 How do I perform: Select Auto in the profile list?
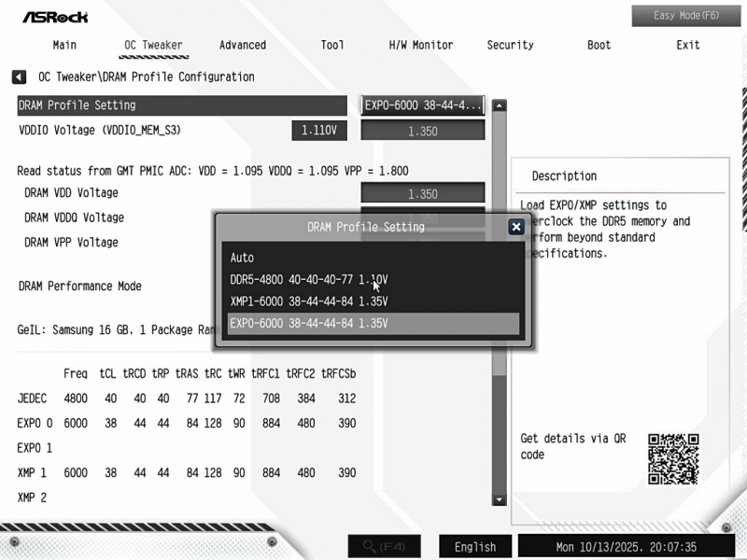point(242,258)
